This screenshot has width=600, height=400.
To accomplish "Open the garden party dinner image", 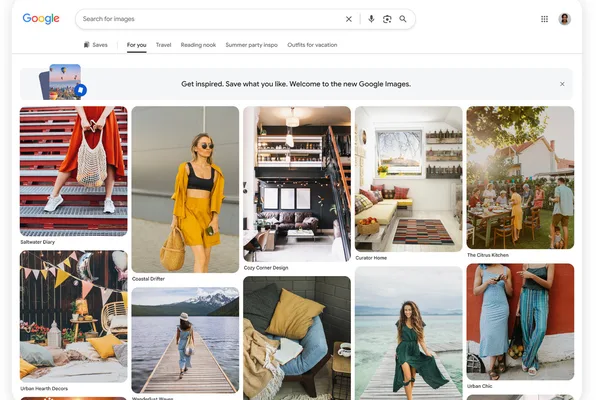I will click(x=520, y=178).
